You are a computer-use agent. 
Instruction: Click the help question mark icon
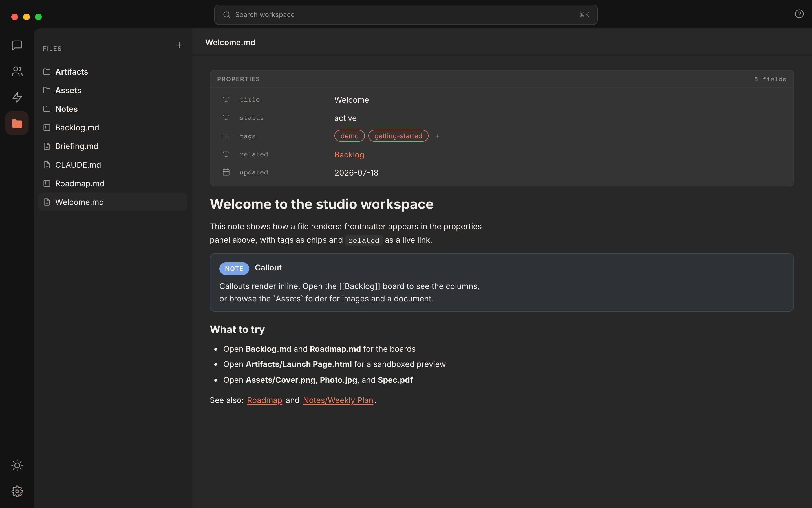(799, 14)
